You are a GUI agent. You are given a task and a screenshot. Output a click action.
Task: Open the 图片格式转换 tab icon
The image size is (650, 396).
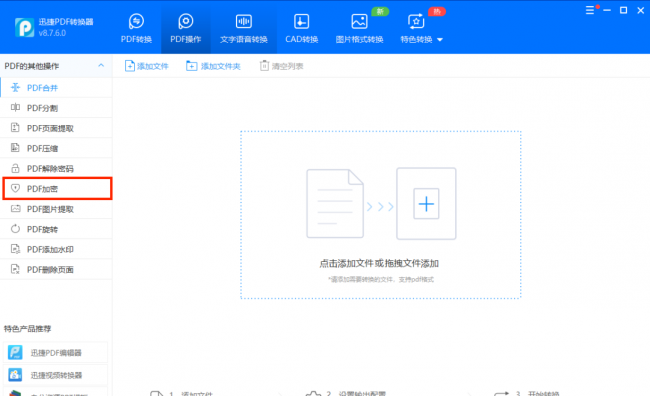(x=359, y=21)
